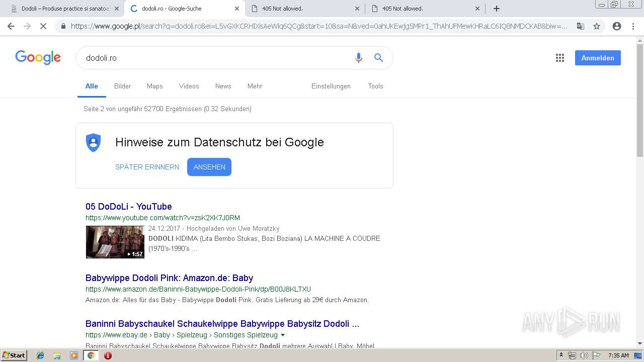The image size is (644, 362).
Task: Close the second 405 Not allowed tab
Action: 477,9
